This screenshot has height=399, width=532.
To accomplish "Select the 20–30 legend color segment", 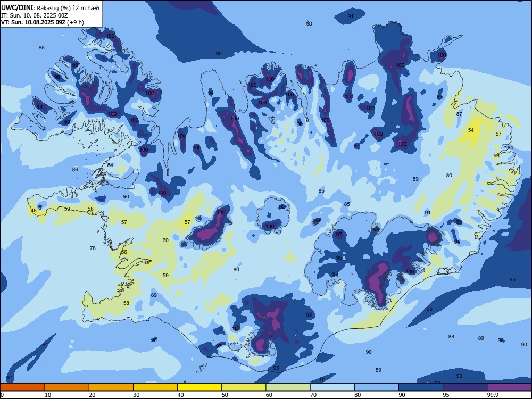I will pyautogui.click(x=111, y=387).
